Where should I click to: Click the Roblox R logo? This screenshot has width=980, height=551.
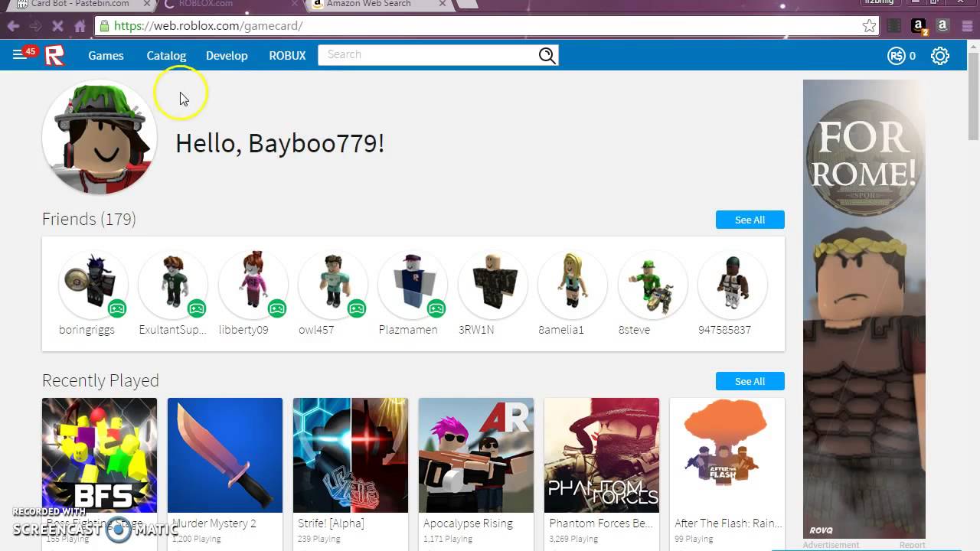[54, 55]
